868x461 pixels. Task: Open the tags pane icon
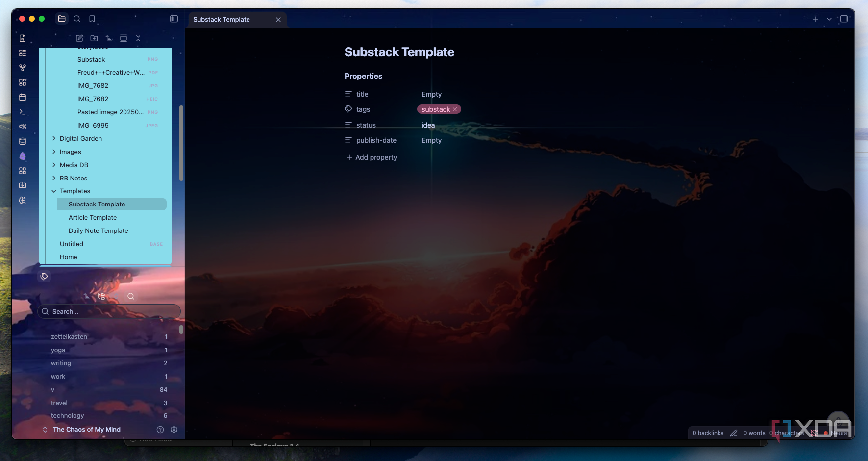point(44,277)
